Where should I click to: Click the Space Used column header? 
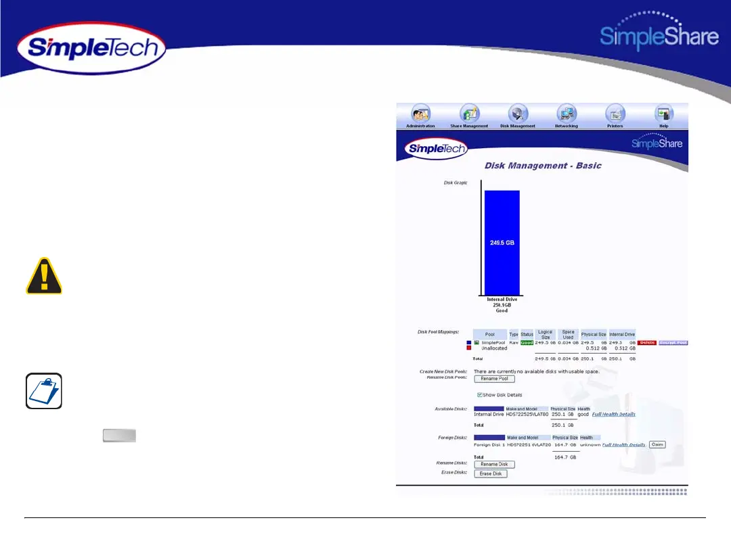569,335
